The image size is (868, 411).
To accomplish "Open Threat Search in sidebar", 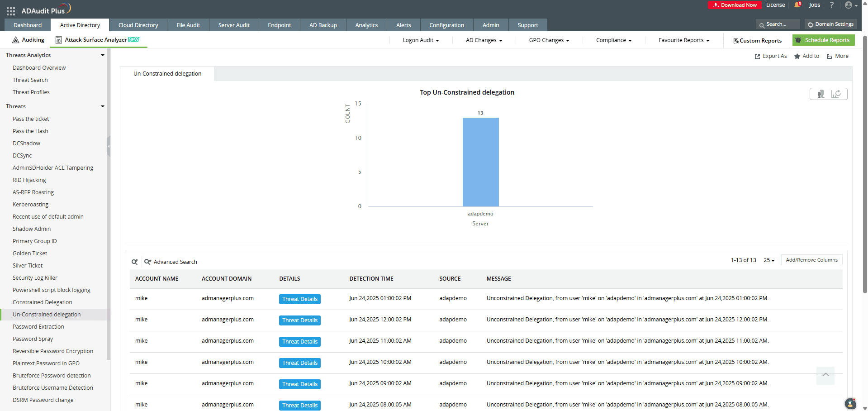I will coord(30,80).
